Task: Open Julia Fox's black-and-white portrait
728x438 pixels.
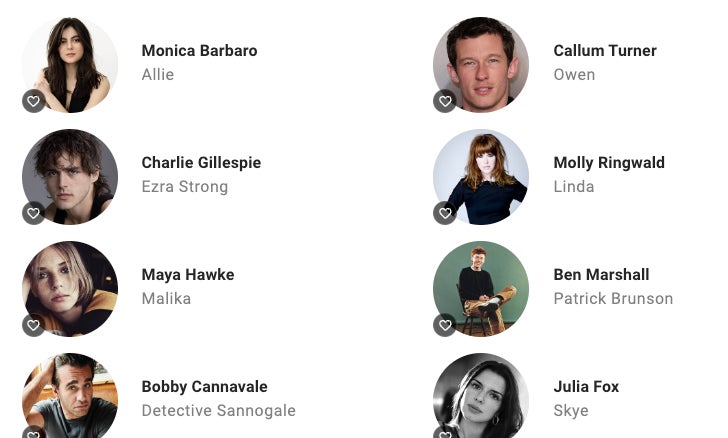Action: 481,395
